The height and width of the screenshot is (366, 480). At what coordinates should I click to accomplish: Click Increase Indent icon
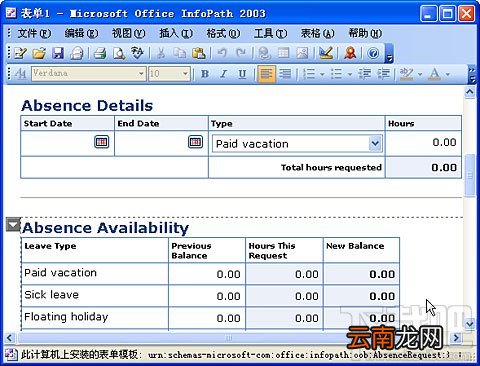pyautogui.click(x=384, y=74)
